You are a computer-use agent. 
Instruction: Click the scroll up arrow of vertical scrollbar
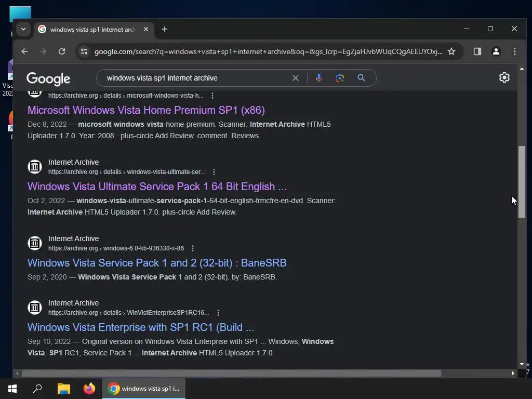(522, 69)
